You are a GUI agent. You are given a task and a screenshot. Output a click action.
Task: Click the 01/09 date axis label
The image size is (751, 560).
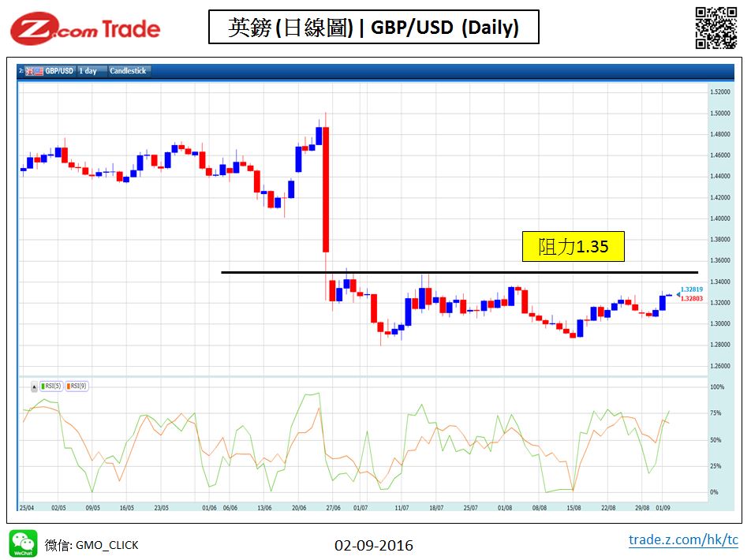coord(663,508)
